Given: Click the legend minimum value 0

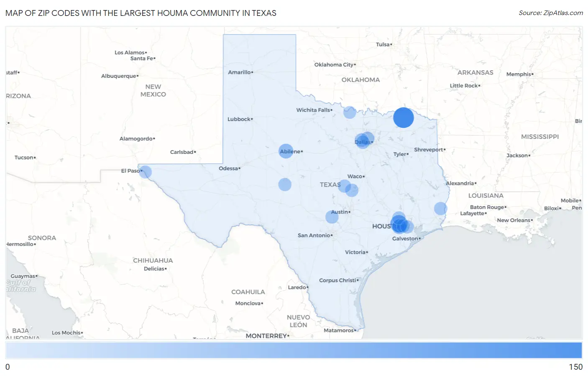Looking at the screenshot, I should click(x=8, y=367).
